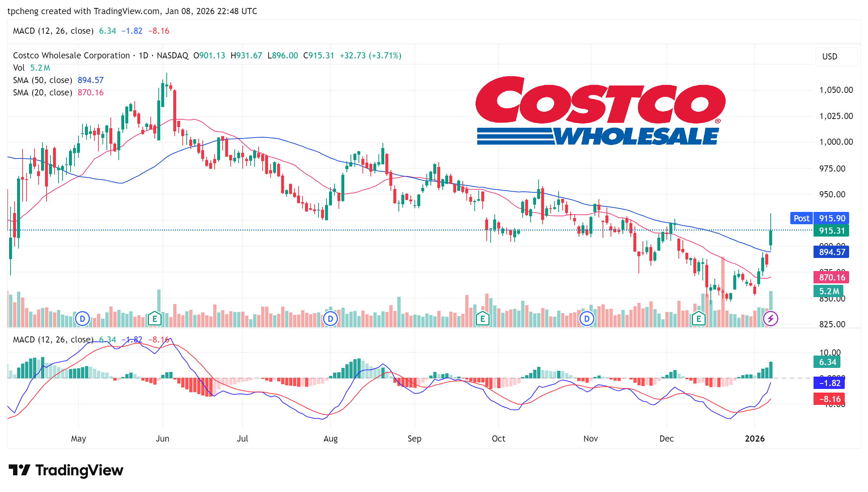The width and height of the screenshot is (868, 492).
Task: Click the pink 870.16 SMA price tag
Action: pos(832,278)
